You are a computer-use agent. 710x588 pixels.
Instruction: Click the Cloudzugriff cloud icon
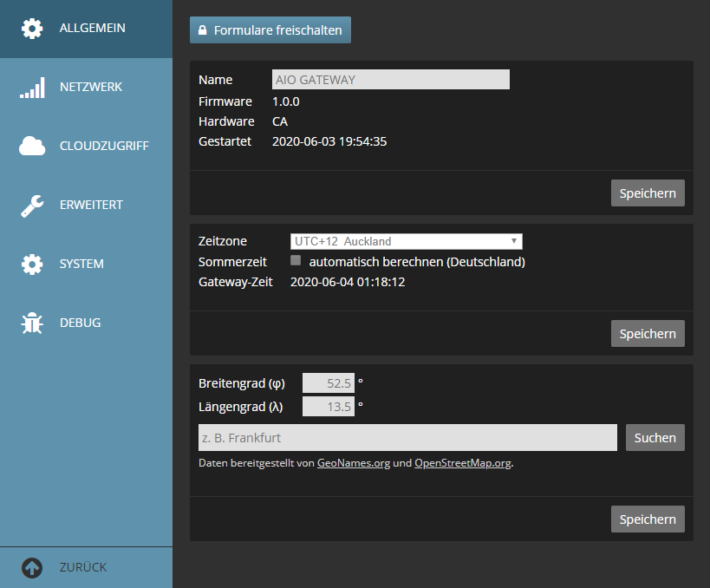click(x=32, y=147)
